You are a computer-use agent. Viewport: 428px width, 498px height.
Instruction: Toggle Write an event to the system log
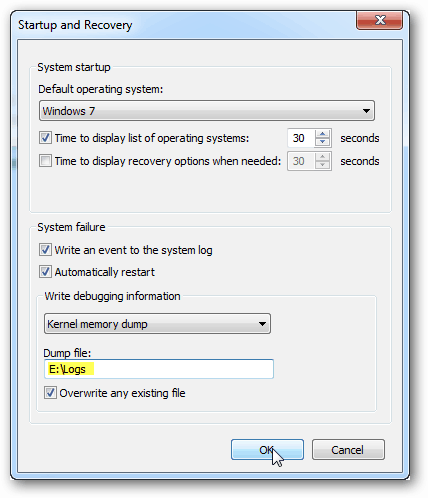tap(45, 250)
